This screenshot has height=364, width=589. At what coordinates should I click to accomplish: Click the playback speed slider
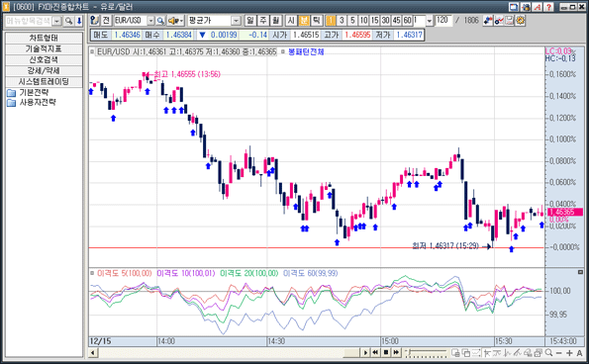427,352
